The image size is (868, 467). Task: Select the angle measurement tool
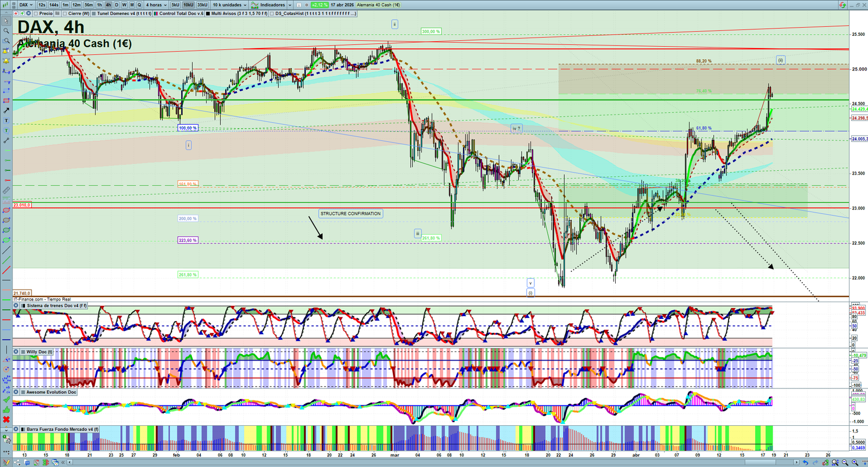click(x=6, y=360)
